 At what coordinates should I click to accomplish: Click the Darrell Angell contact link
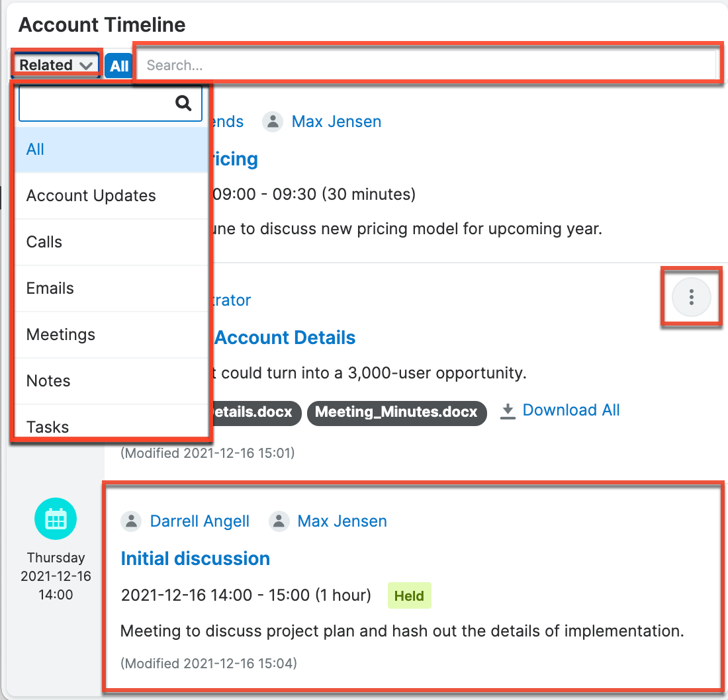(200, 521)
